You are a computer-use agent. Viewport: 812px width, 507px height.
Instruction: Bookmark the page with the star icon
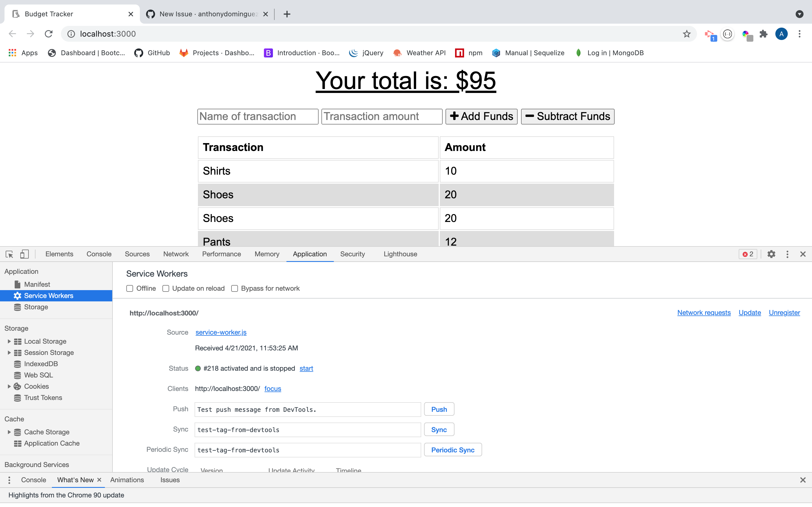click(687, 34)
